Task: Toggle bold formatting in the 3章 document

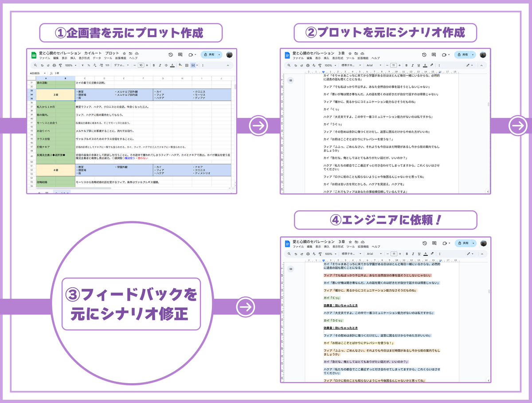Action: click(406, 65)
